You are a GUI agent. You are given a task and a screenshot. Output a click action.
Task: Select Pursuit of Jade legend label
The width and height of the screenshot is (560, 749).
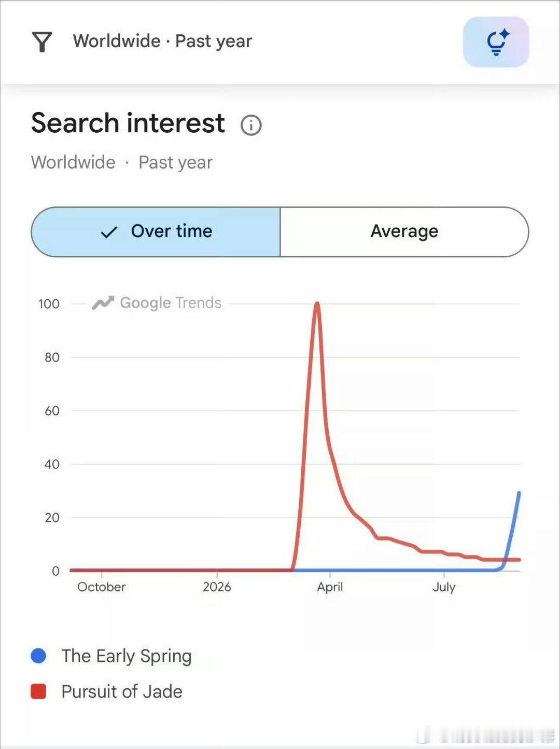[x=122, y=691]
